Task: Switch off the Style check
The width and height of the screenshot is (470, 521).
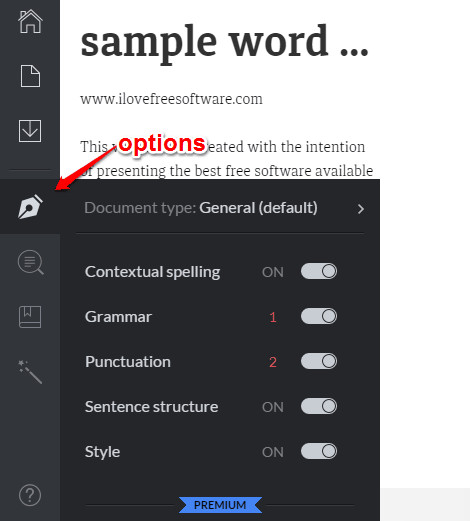Action: tap(319, 451)
